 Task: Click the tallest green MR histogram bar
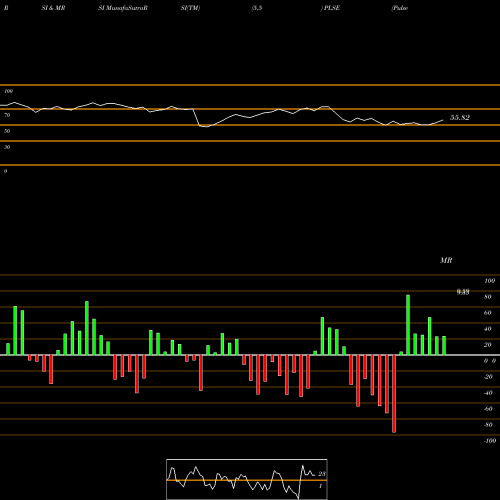coord(408,325)
